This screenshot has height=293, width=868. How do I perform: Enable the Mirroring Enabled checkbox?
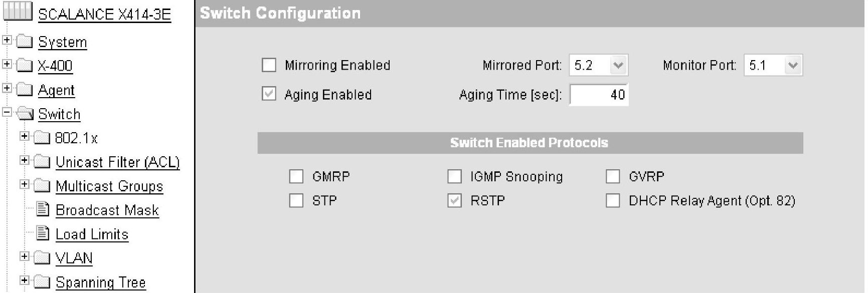269,65
